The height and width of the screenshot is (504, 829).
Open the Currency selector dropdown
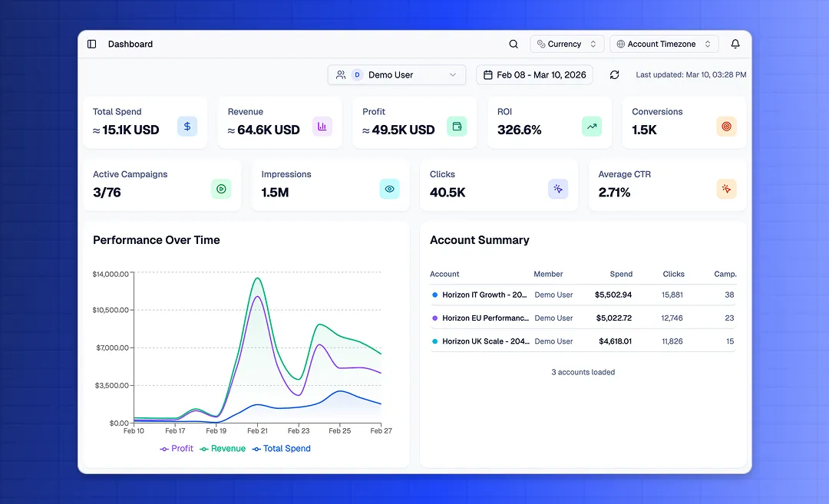coord(566,44)
